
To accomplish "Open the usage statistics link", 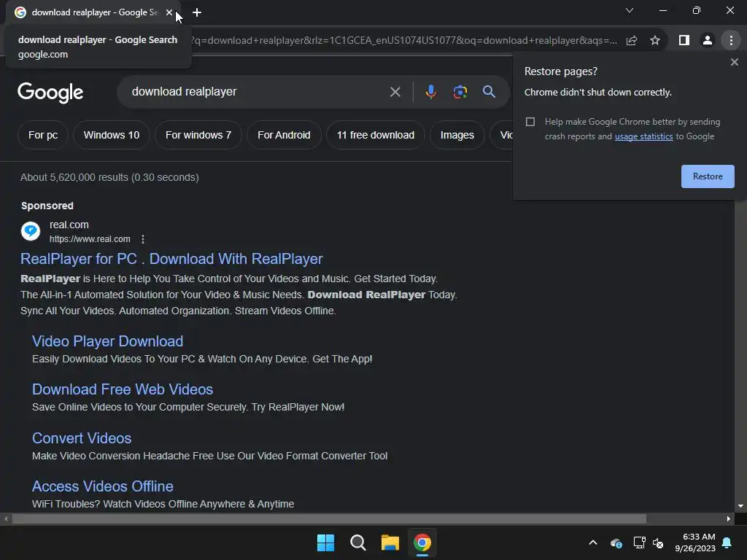I will 643,136.
